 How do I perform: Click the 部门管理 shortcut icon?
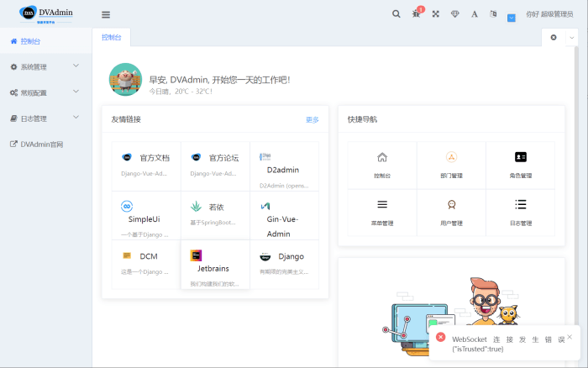(452, 157)
